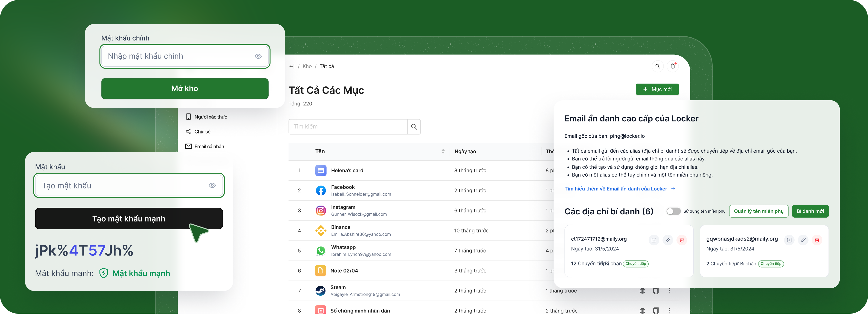Screen dimensions: 868x314
Task: Delete the ct172471712@maily.org alias
Action: [682, 240]
